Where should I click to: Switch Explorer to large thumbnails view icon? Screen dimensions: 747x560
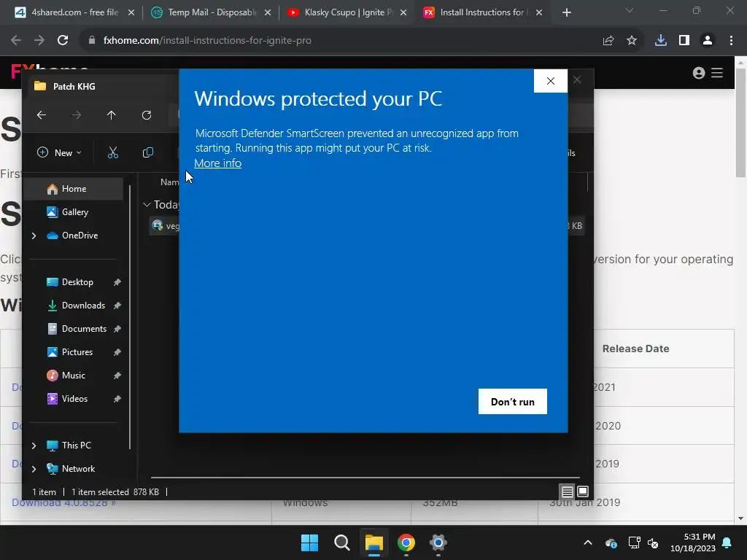coord(583,491)
